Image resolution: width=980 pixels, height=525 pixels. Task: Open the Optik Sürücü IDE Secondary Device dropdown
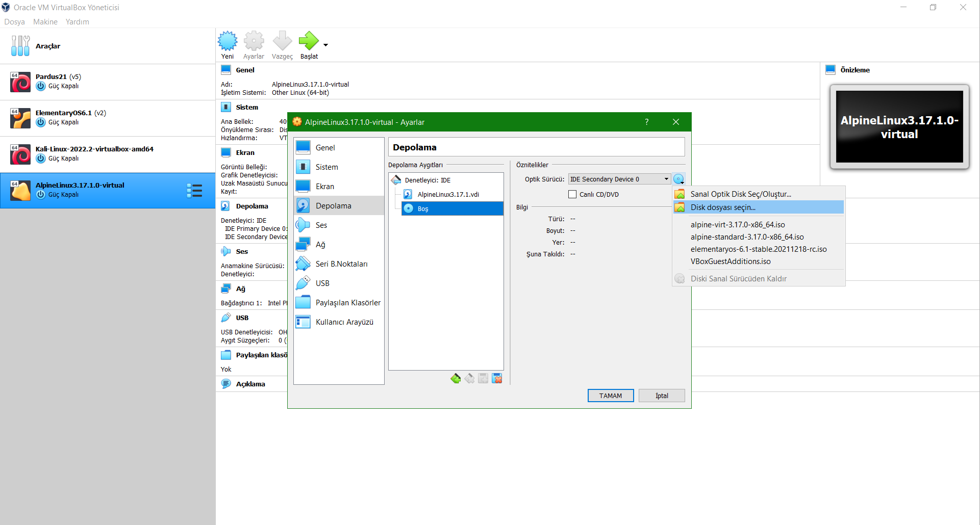[x=619, y=179]
